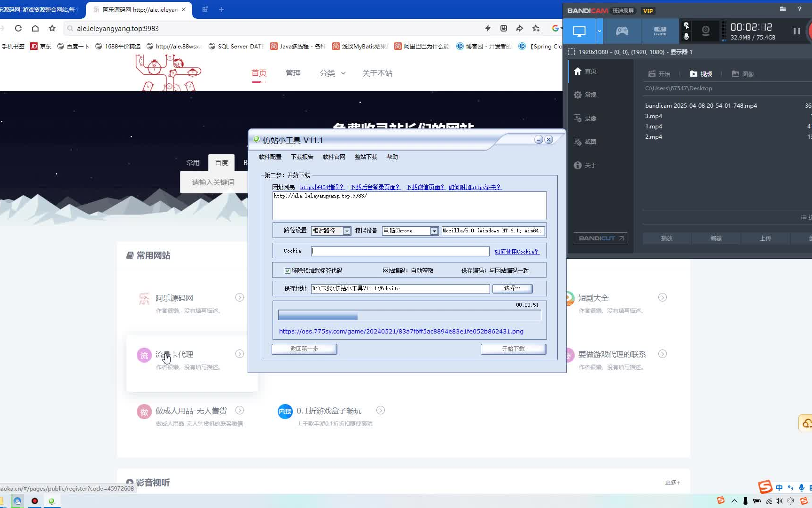
Task: Toggle Bandicam webcam overlay icon
Action: pyautogui.click(x=705, y=32)
